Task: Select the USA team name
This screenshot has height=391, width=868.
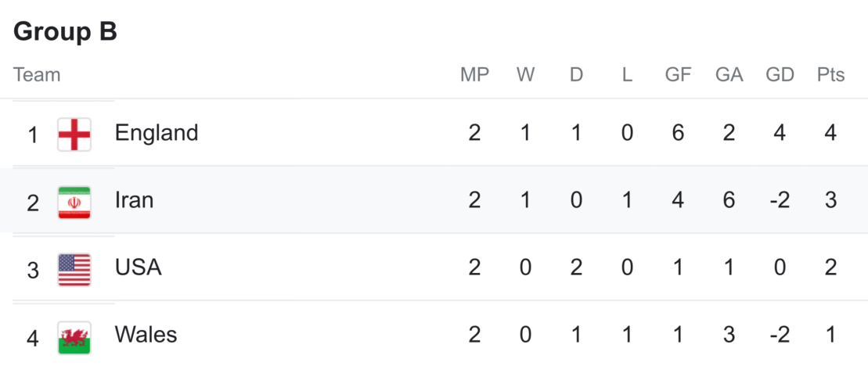Action: point(138,267)
